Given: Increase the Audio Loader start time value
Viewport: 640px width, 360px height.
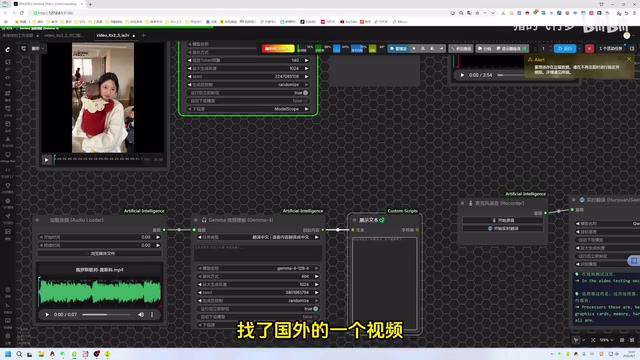Looking at the screenshot, I should (158, 237).
